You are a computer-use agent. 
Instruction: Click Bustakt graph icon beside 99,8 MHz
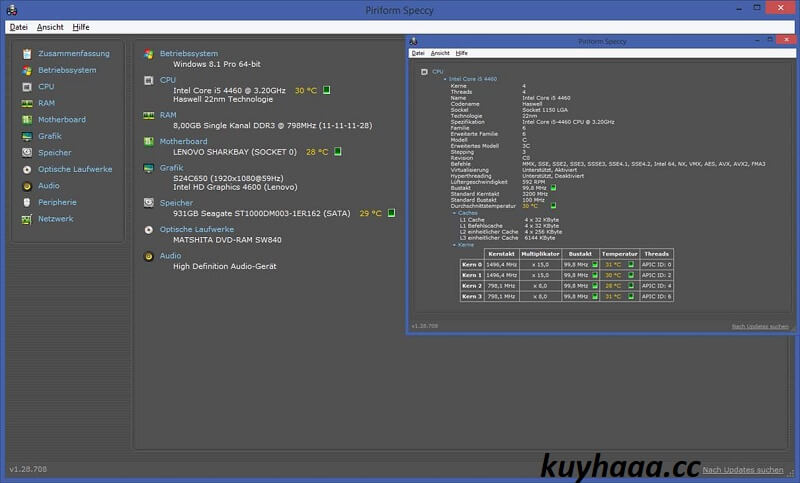(554, 188)
